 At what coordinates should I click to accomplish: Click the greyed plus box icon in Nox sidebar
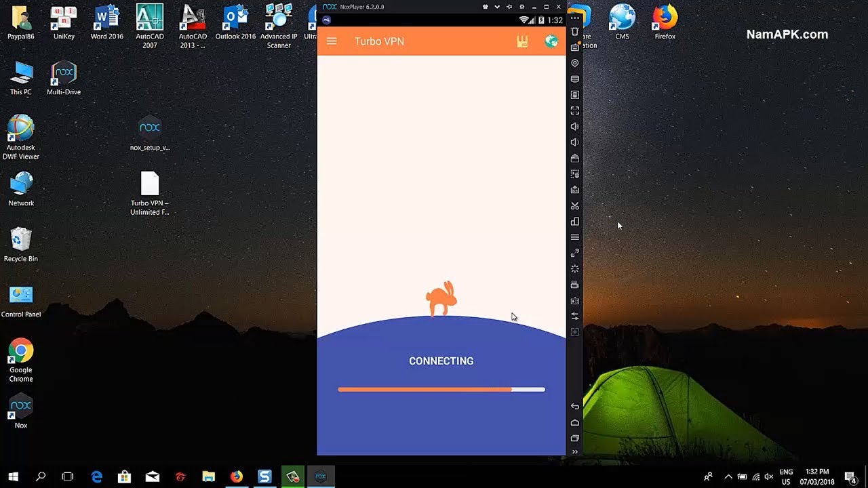coord(575,332)
